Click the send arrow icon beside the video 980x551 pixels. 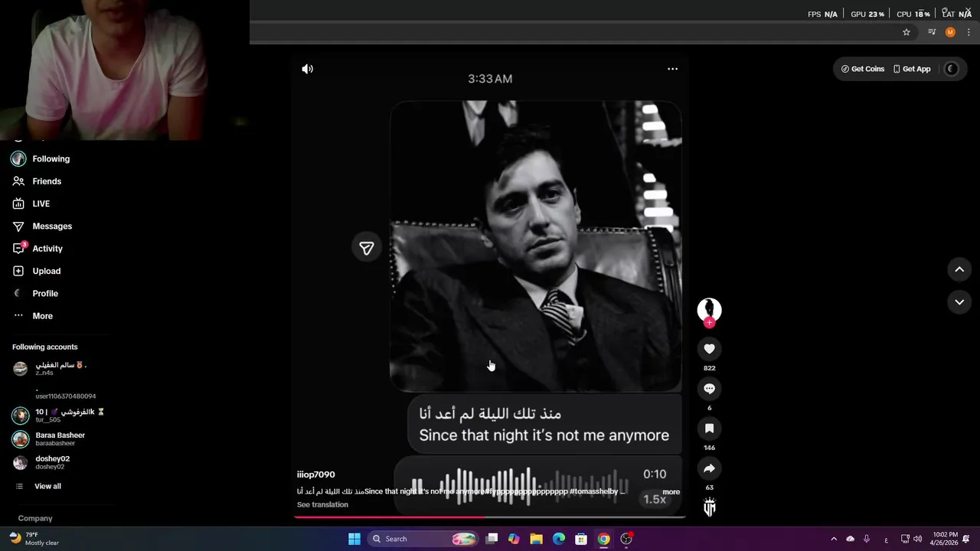point(367,248)
